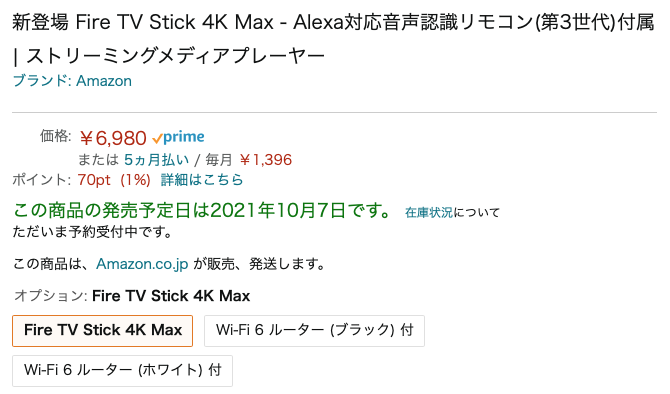Click the ポイント label

coord(41,179)
